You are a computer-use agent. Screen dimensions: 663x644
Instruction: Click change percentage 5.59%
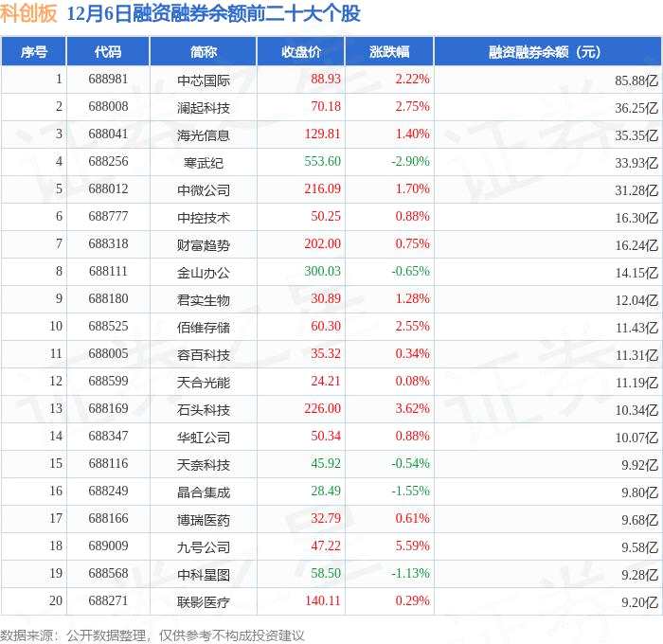tap(412, 546)
